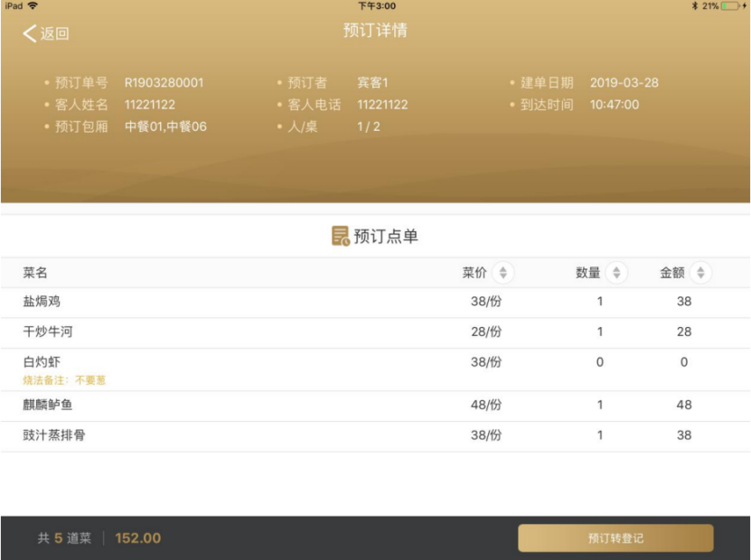Sort by 菜价 column arrows
Image resolution: width=751 pixels, height=560 pixels.
click(x=502, y=273)
